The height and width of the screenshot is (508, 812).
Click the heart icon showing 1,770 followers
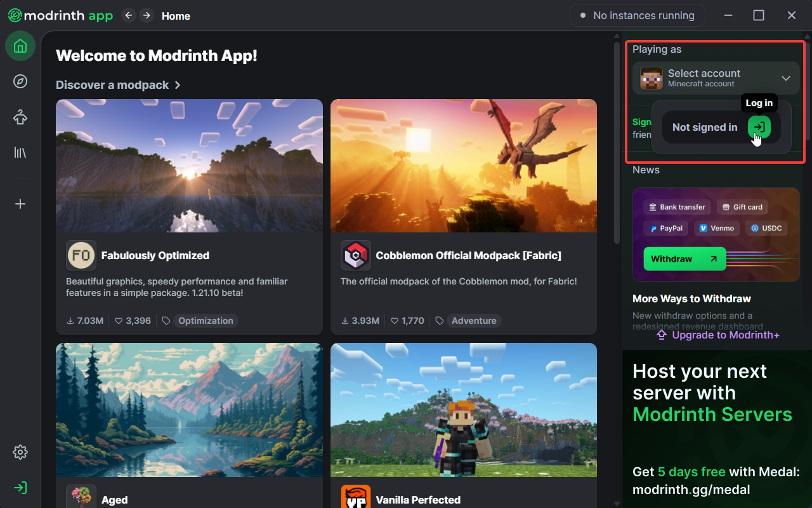[394, 321]
